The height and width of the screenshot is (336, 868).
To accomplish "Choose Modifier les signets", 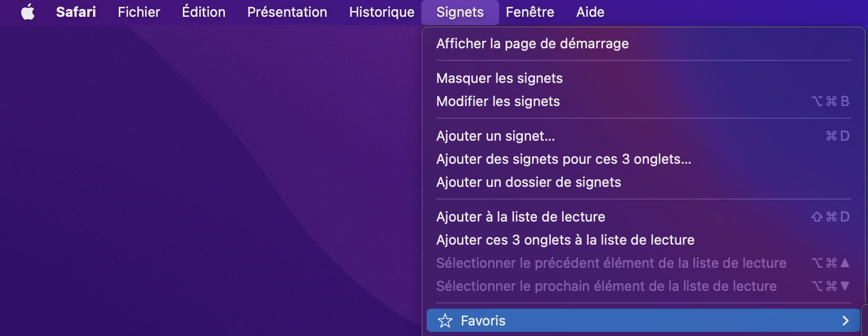I will point(498,101).
